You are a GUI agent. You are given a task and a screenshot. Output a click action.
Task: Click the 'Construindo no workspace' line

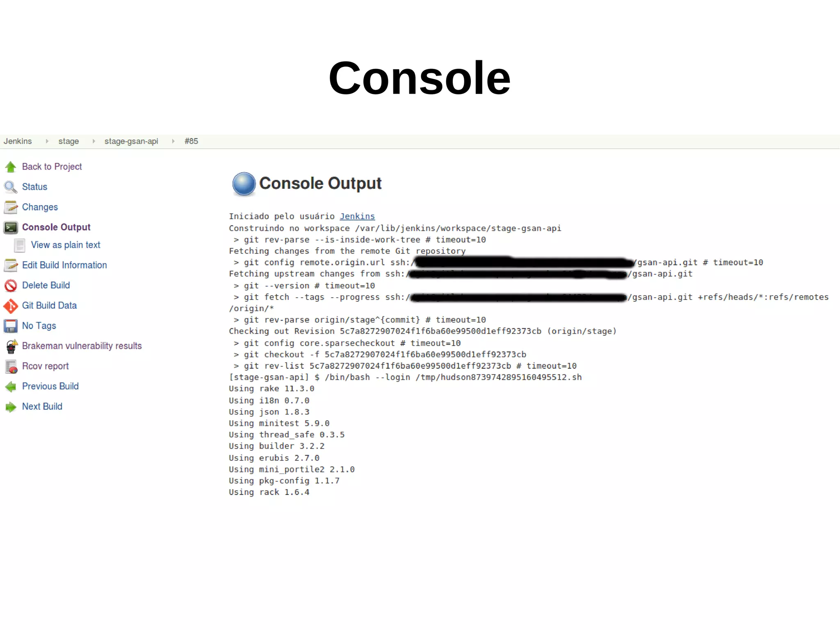395,228
